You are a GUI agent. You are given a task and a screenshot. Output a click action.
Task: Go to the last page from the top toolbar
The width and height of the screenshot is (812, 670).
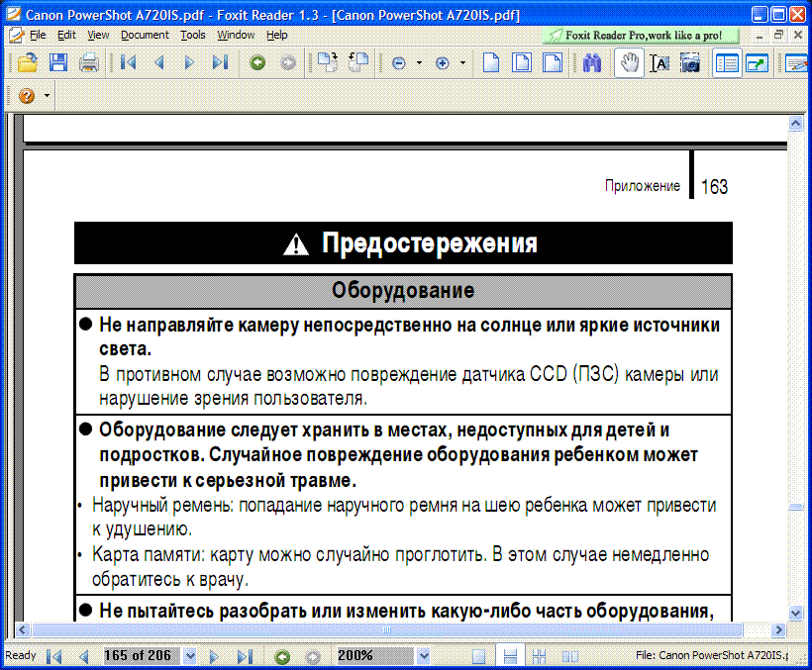pos(220,63)
